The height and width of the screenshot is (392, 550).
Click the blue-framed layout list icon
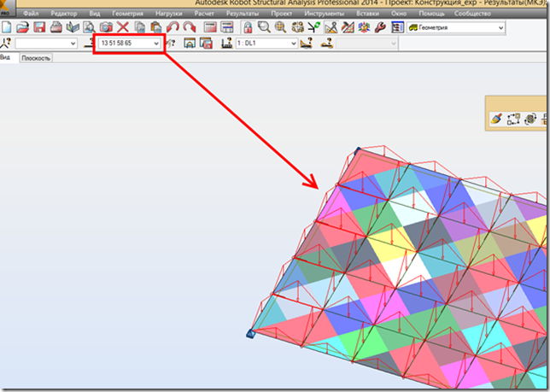[x=397, y=27]
